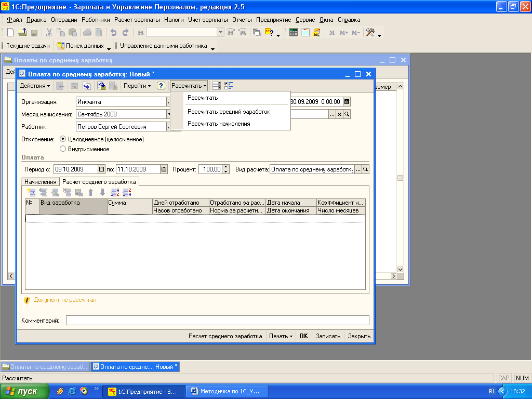Image resolution: width=532 pixels, height=399 pixels.
Task: Switch to Оплаты по среднему зараб... window tab
Action: pos(45,367)
